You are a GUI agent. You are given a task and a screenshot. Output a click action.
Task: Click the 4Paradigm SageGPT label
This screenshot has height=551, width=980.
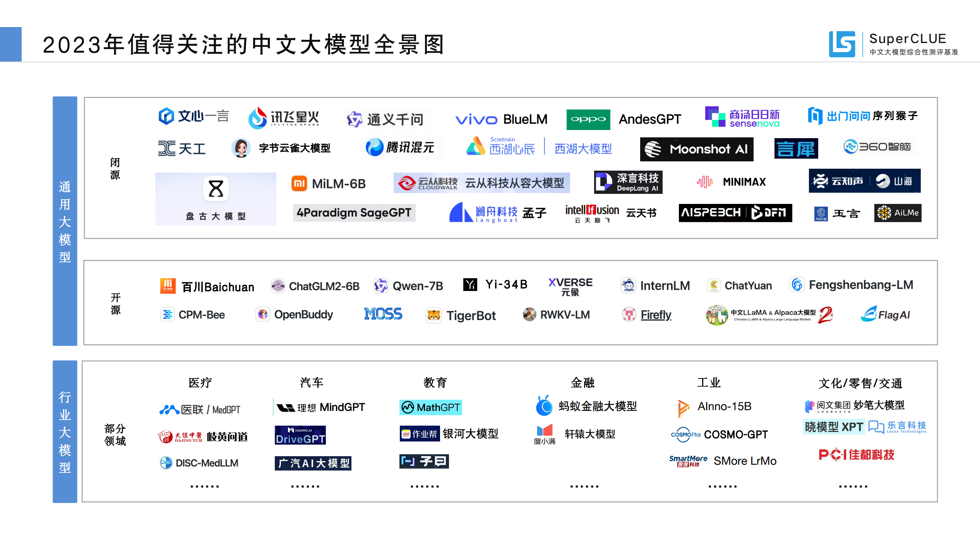(x=354, y=212)
